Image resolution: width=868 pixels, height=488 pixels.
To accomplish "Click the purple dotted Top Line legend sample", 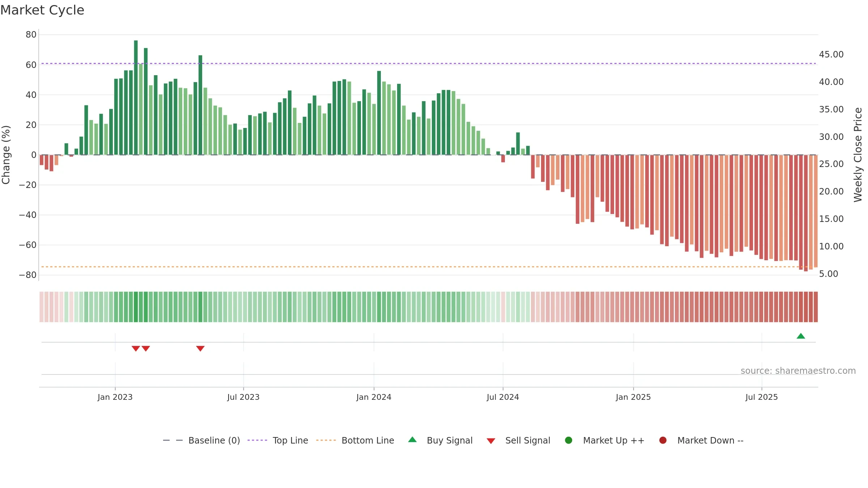I will coord(257,440).
